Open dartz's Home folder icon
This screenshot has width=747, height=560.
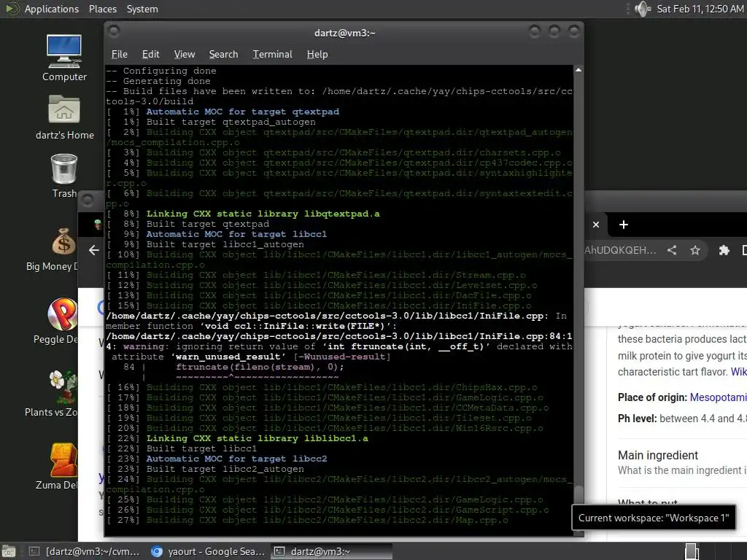click(x=64, y=117)
